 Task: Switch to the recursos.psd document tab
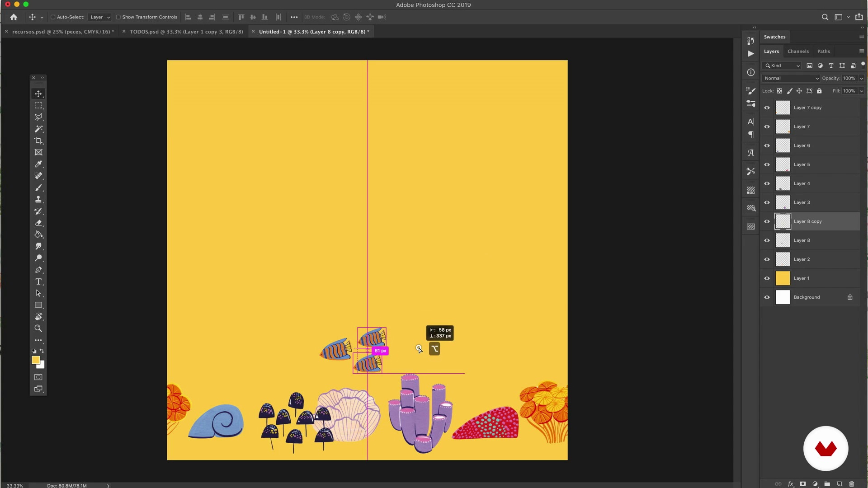pyautogui.click(x=62, y=32)
